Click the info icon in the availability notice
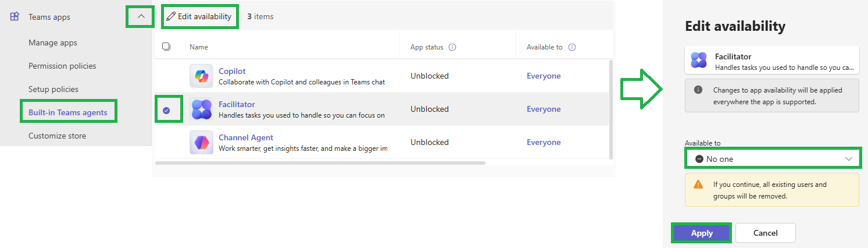Viewport: 868px width, 248px height. (x=698, y=90)
